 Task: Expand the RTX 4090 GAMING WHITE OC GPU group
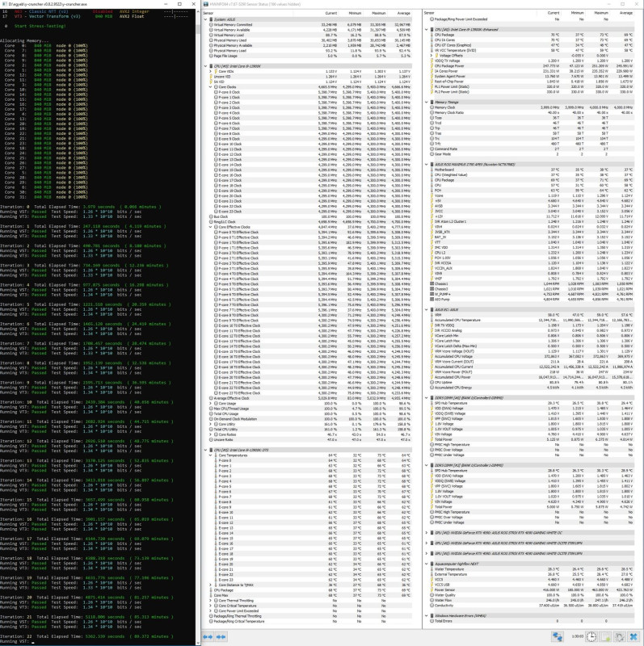tap(427, 533)
